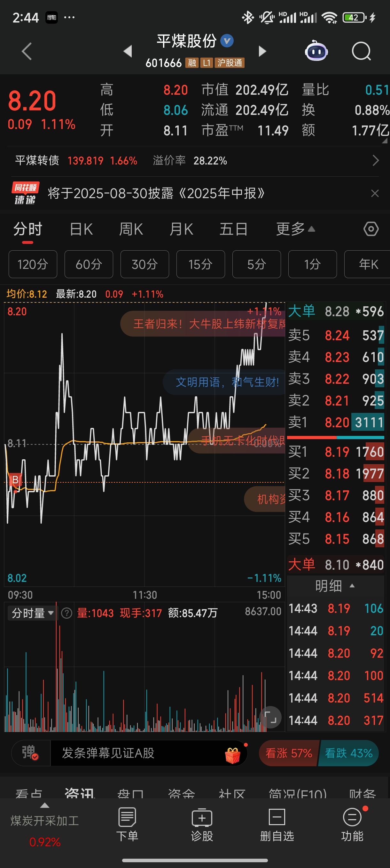Expand the quote details corner triangle
This screenshot has width=390, height=868.
click(x=385, y=141)
